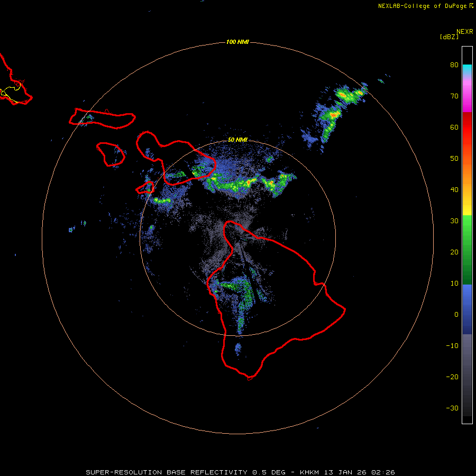Click the 30 dBZ value on the scale

[454, 221]
